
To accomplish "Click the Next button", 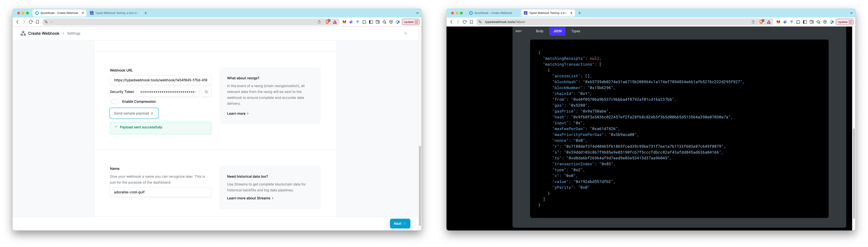I will coord(400,223).
